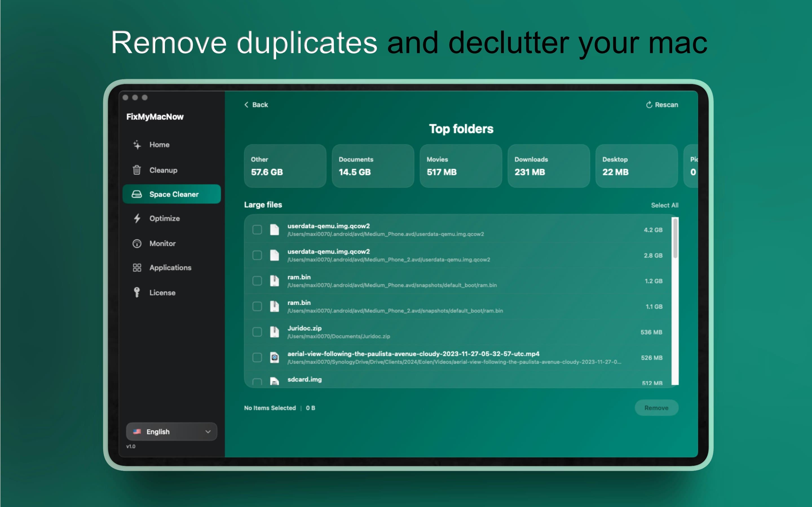Image resolution: width=812 pixels, height=507 pixels.
Task: Check the 4.2 GB userdata-qemu.img.qcow2 checkbox
Action: tap(257, 230)
